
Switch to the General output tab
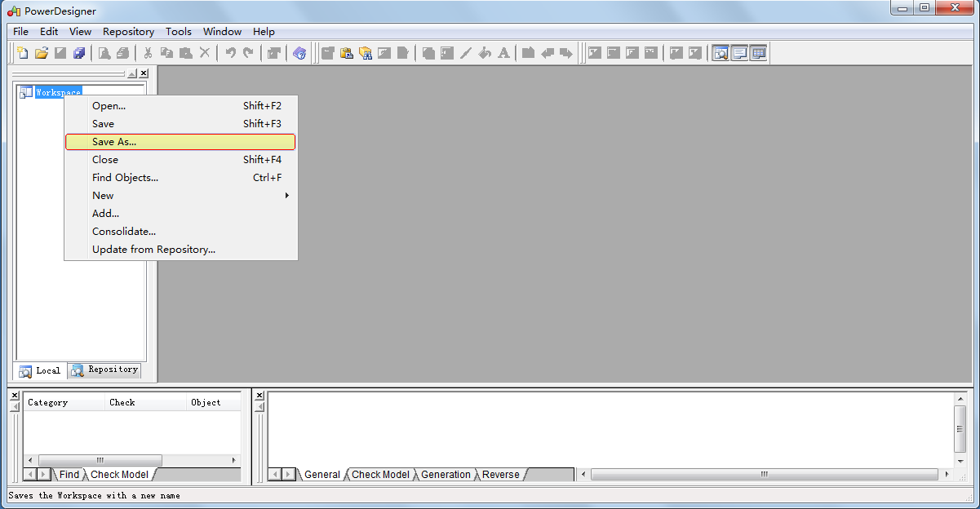tap(322, 475)
